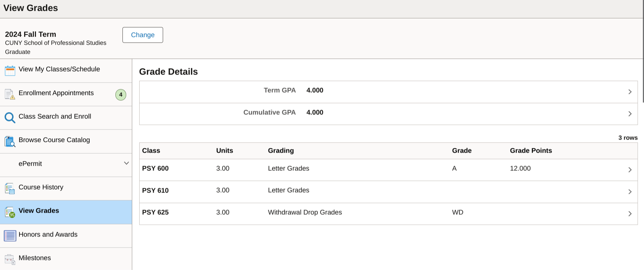Click Withdrawal Drop Grades in PSY 625 row
644x270 pixels.
305,212
